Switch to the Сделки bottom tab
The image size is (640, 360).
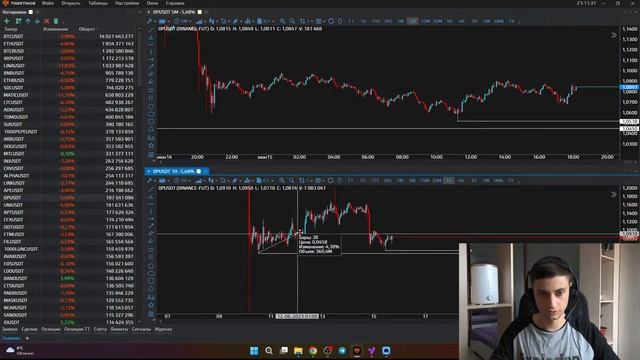(x=29, y=329)
